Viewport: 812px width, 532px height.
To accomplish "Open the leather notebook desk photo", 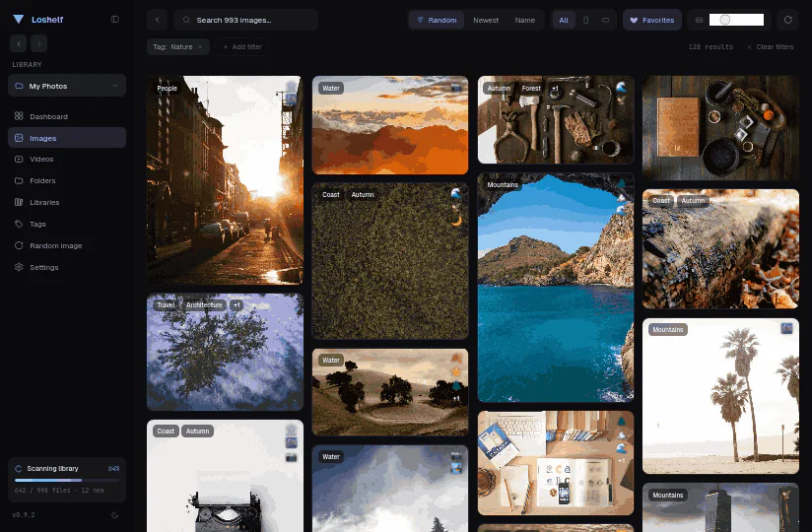I will (x=720, y=128).
